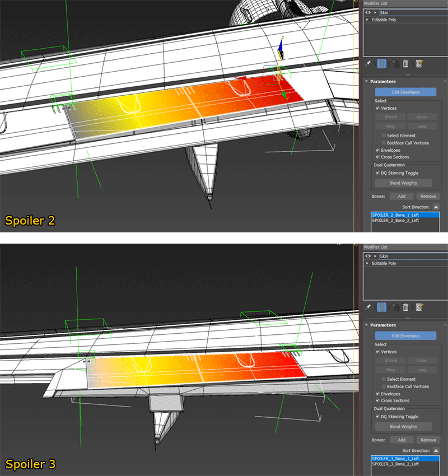The width and height of the screenshot is (448, 476).
Task: Click the Edit Envelopes button
Action: pyautogui.click(x=405, y=92)
